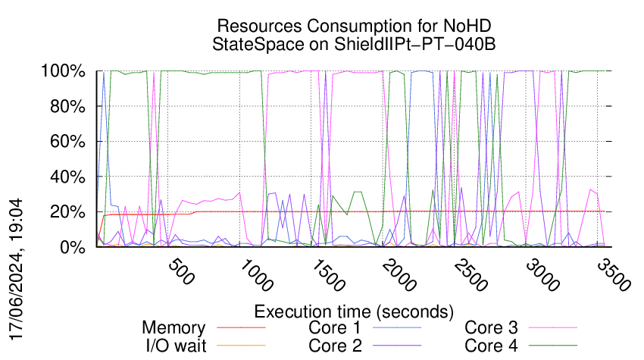Click the Core 1 legend label

(334, 327)
